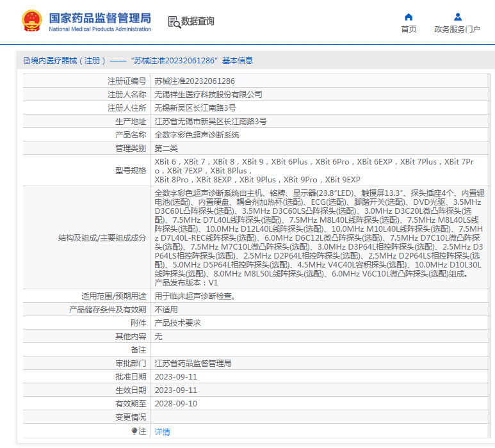Go to 首页 in top navigation
The image size is (495, 448).
click(409, 29)
